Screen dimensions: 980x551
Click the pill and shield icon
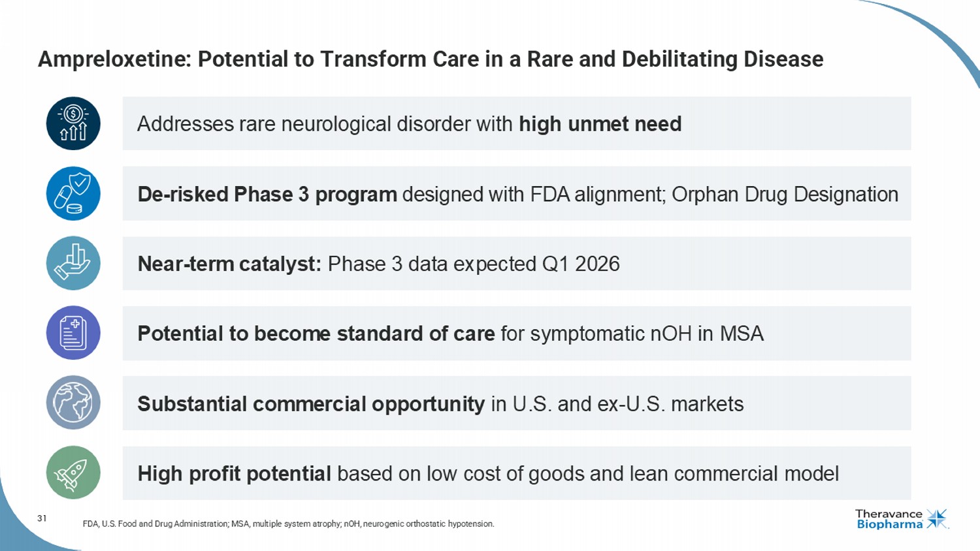coord(73,193)
